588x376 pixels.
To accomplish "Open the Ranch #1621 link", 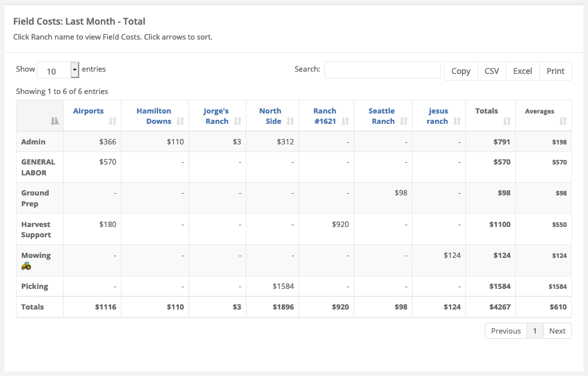I will [325, 116].
